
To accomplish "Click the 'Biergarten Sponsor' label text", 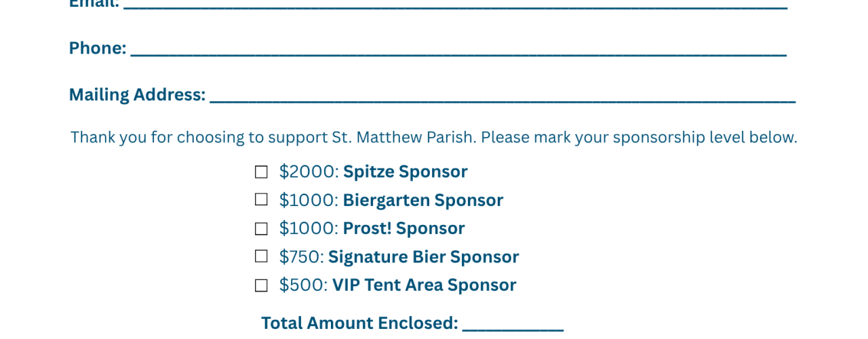I will [x=422, y=200].
